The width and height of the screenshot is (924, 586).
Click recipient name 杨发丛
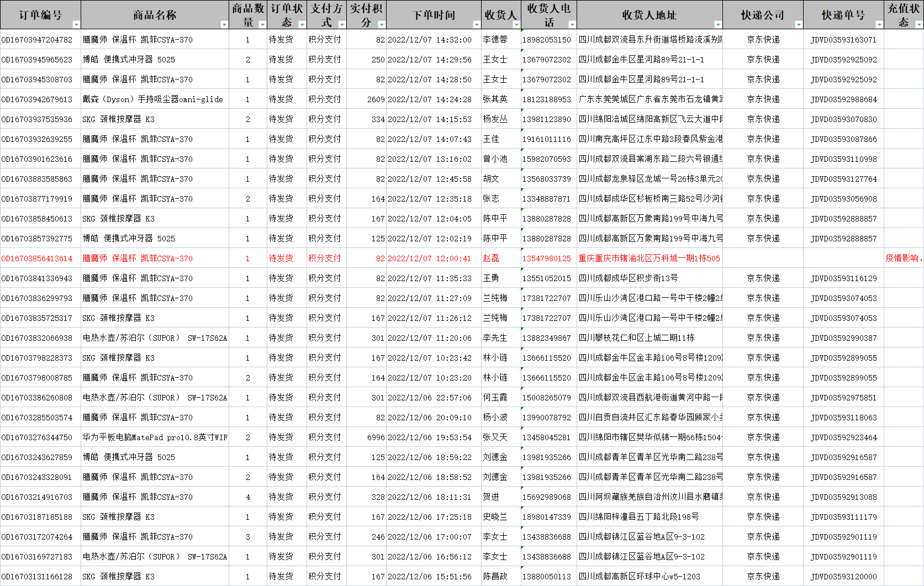point(495,119)
